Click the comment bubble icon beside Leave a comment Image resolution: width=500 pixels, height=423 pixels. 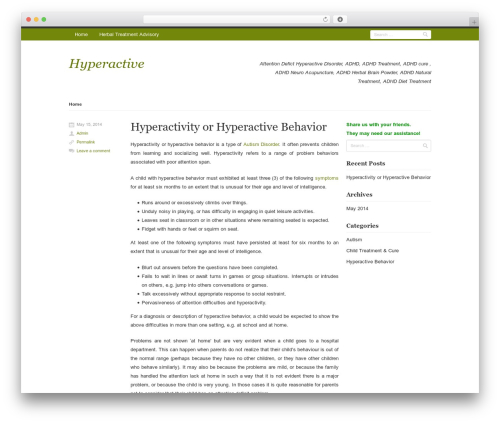coord(71,151)
